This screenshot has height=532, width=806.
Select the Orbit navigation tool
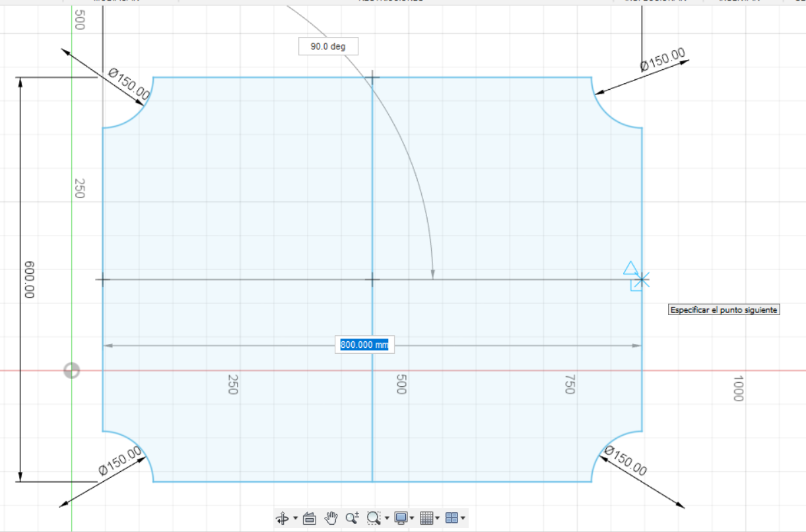click(x=282, y=518)
